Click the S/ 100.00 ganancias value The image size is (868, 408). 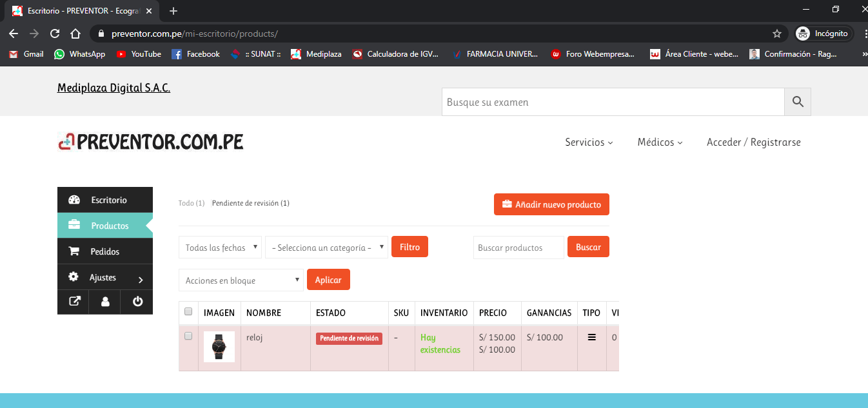[x=545, y=337]
